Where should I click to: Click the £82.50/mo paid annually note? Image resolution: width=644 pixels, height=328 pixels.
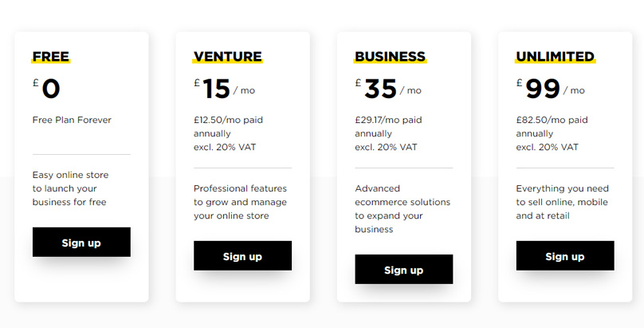pos(552,133)
